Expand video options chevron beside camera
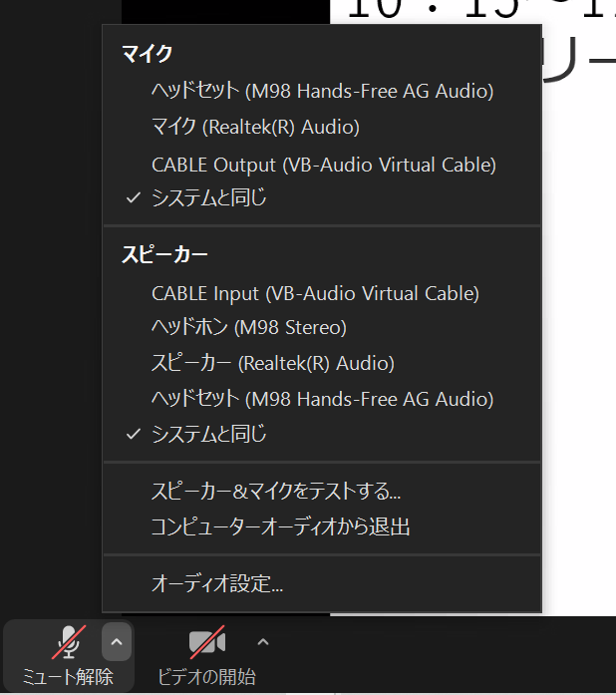Viewport: 616px width, 695px height. [263, 642]
